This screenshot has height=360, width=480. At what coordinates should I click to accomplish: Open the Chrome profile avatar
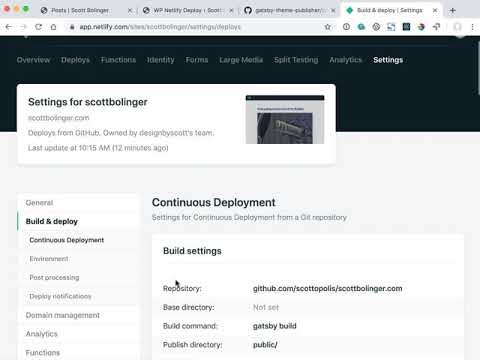pos(457,27)
